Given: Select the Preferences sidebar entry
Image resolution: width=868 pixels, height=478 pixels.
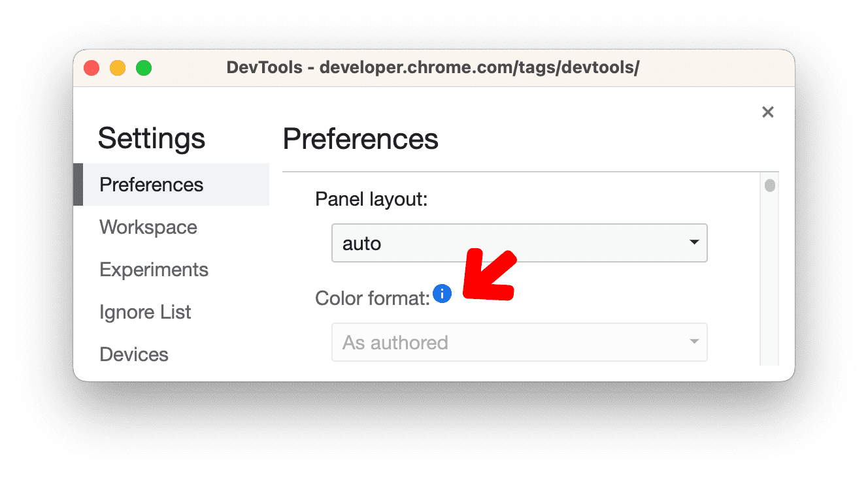Looking at the screenshot, I should pyautogui.click(x=151, y=184).
